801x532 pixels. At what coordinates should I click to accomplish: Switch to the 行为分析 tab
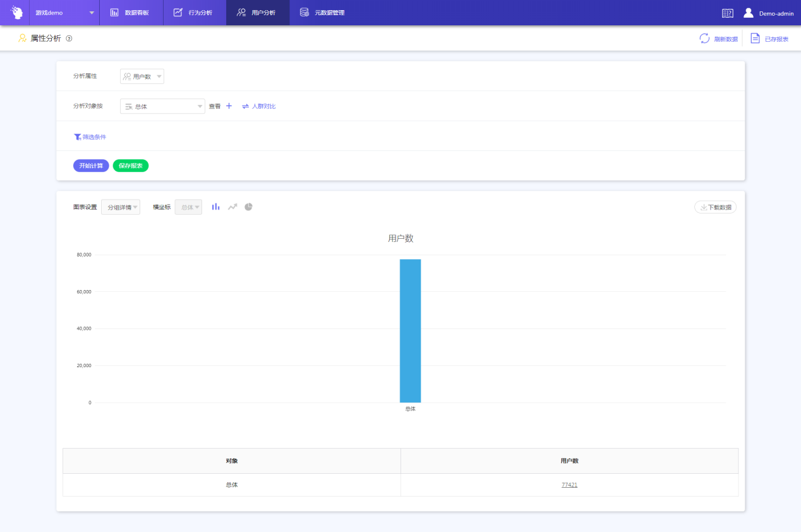(x=194, y=13)
